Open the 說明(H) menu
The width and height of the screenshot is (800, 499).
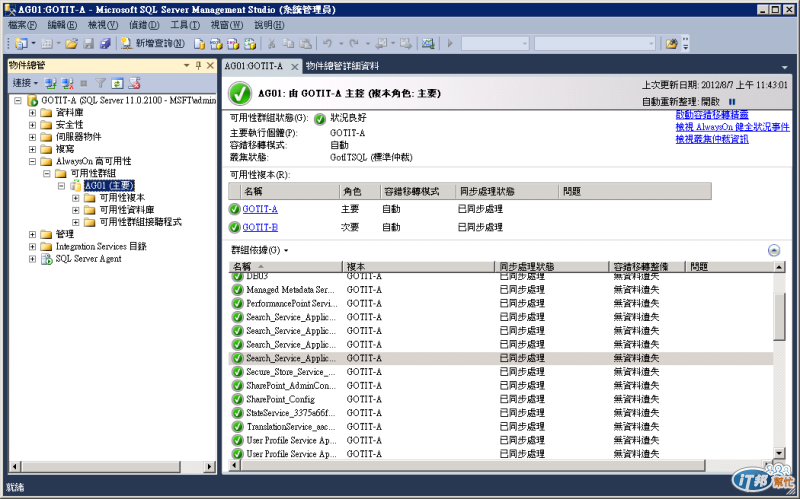pos(269,25)
